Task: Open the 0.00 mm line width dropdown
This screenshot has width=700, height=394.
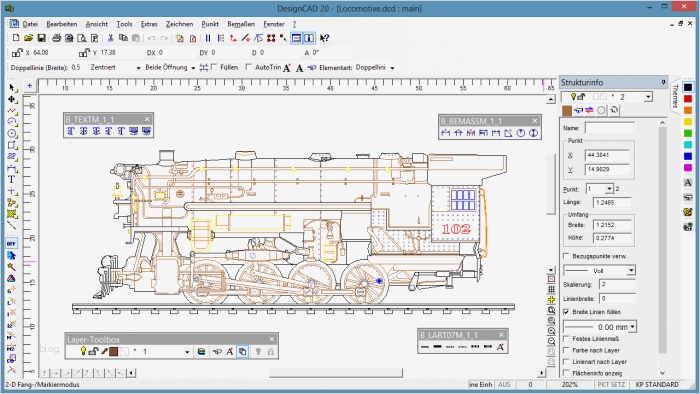Action: [632, 327]
